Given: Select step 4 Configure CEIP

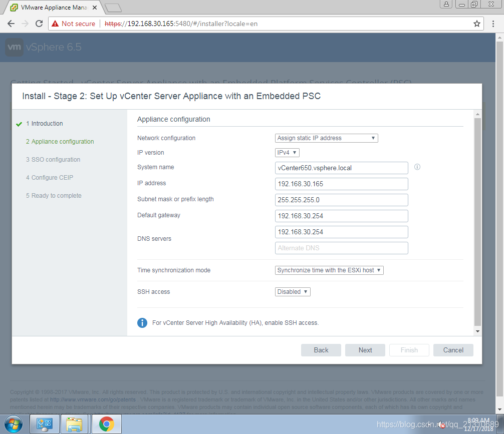Looking at the screenshot, I should (50, 178).
